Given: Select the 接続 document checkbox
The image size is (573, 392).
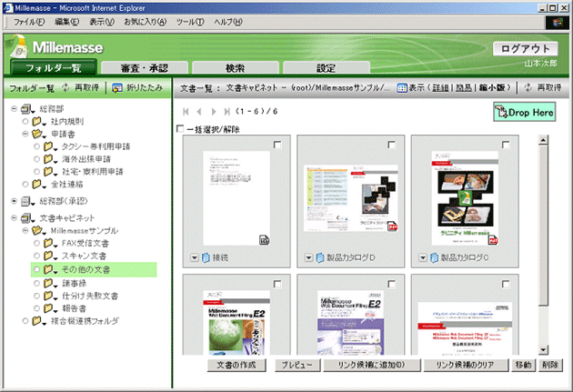Looking at the screenshot, I should click(277, 145).
